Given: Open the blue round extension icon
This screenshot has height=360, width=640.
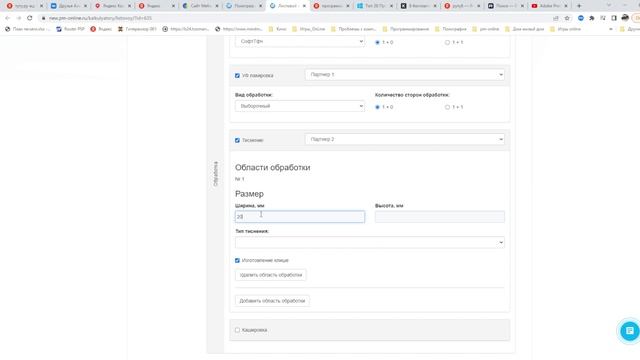Looking at the screenshot, I should pyautogui.click(x=581, y=18).
